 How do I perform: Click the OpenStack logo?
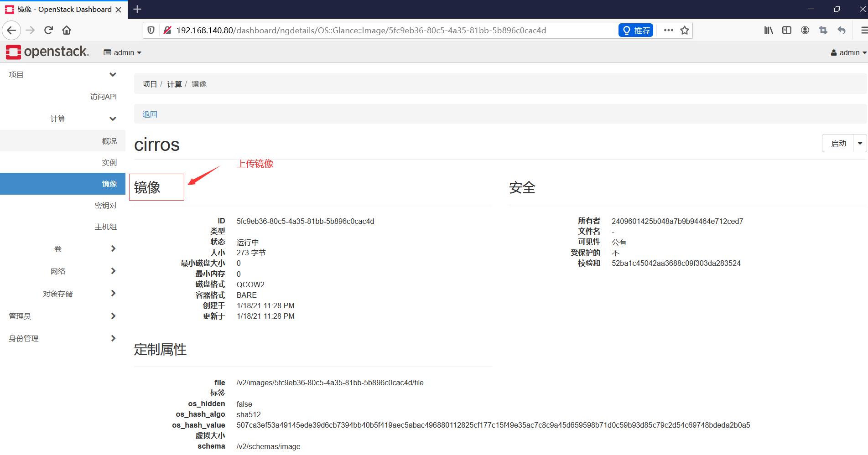point(47,52)
